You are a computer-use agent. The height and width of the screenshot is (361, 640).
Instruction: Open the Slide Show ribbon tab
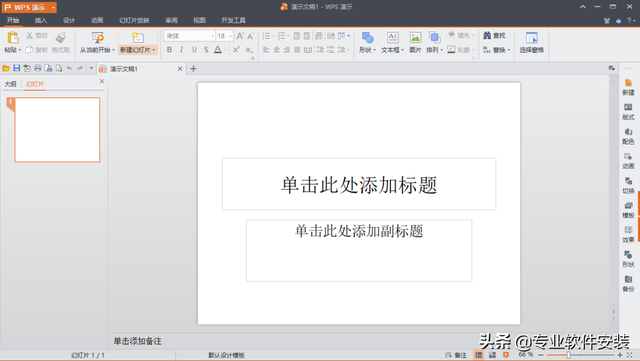click(134, 20)
